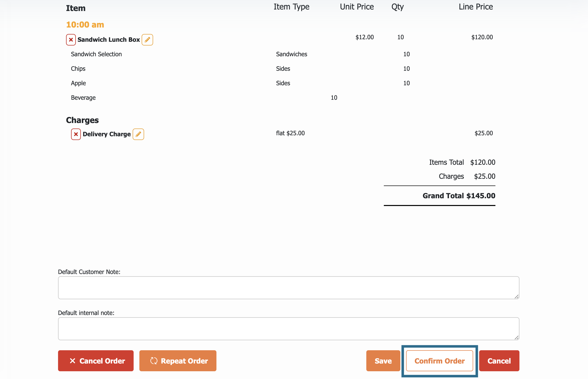The height and width of the screenshot is (379, 588).
Task: Click the Item Type column header
Action: (291, 7)
